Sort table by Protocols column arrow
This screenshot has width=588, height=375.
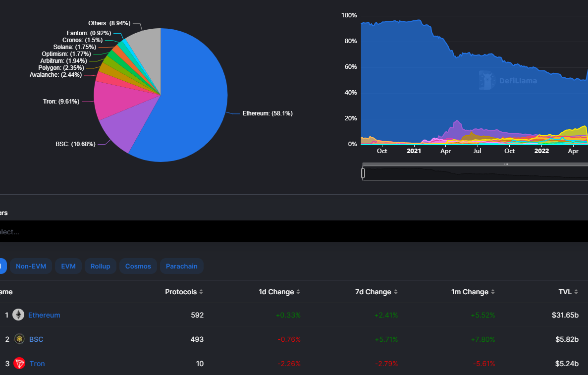(201, 292)
